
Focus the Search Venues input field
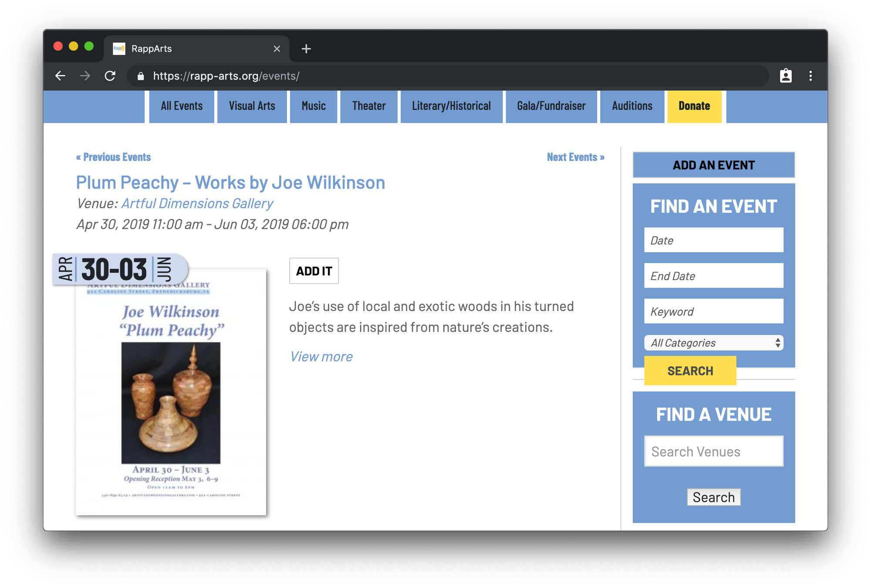[713, 451]
